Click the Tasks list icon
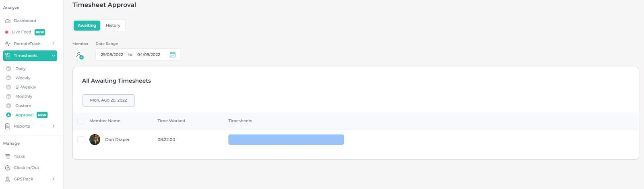 tap(8, 156)
